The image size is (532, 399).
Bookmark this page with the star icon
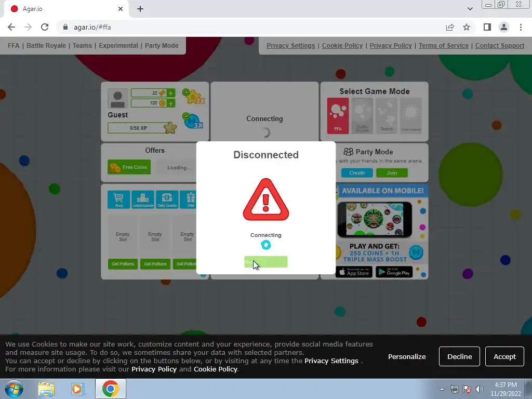467,27
